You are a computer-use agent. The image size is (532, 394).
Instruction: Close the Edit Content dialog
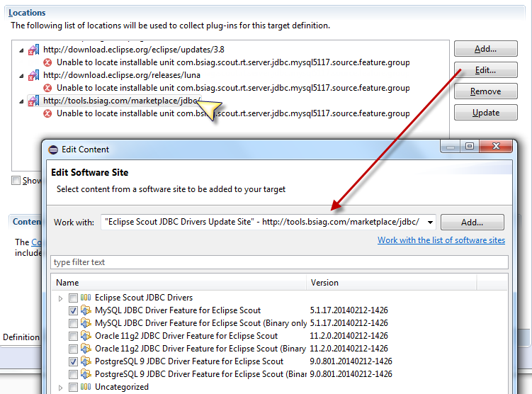pyautogui.click(x=496, y=146)
